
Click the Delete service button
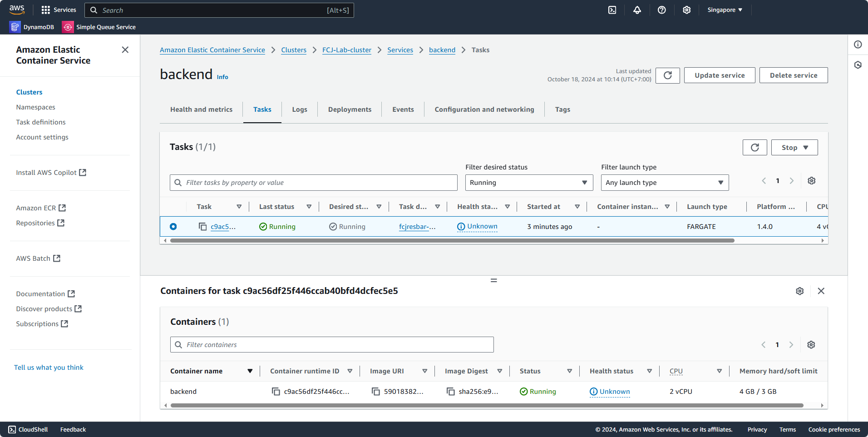pyautogui.click(x=794, y=75)
